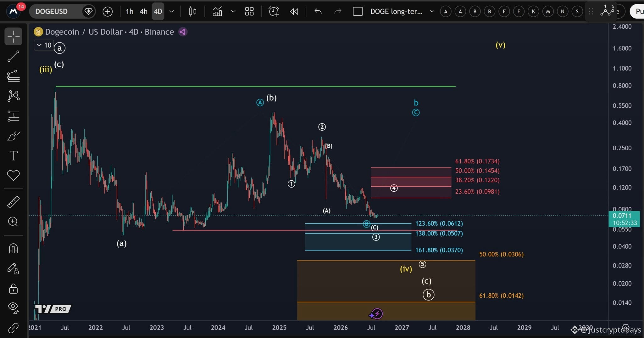Select the 4D interval

(x=158, y=12)
